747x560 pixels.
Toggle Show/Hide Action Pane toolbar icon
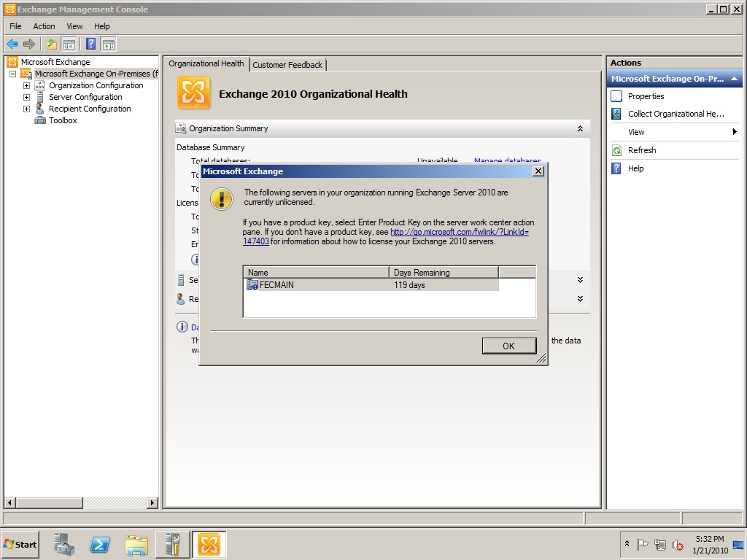pos(108,44)
